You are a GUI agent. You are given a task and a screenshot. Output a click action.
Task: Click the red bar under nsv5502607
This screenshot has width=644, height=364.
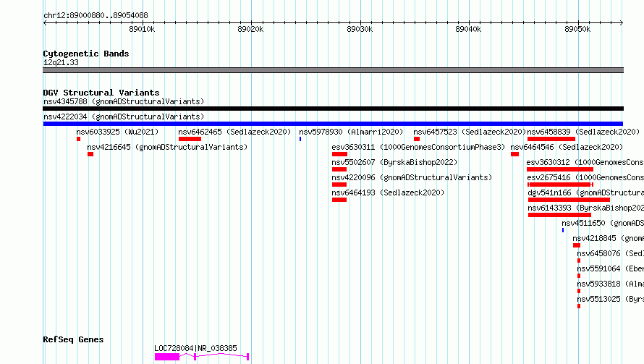click(339, 169)
